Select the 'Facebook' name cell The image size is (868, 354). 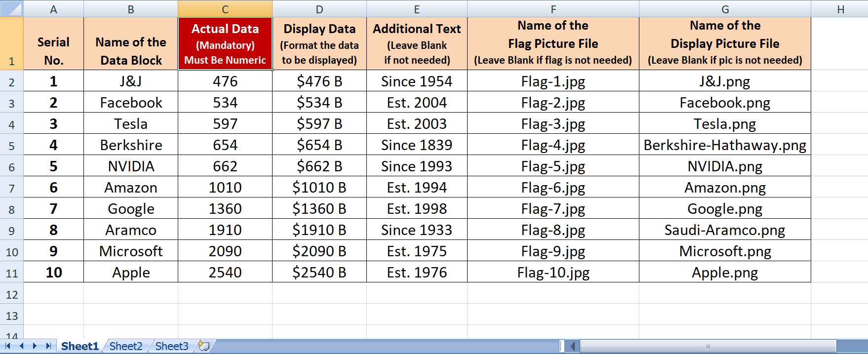click(x=131, y=102)
